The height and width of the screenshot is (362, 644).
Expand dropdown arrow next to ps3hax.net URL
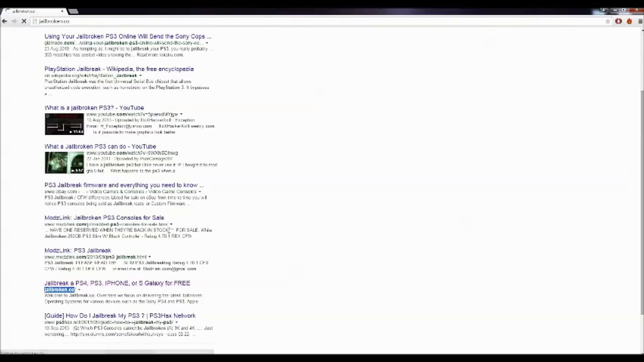(176, 322)
